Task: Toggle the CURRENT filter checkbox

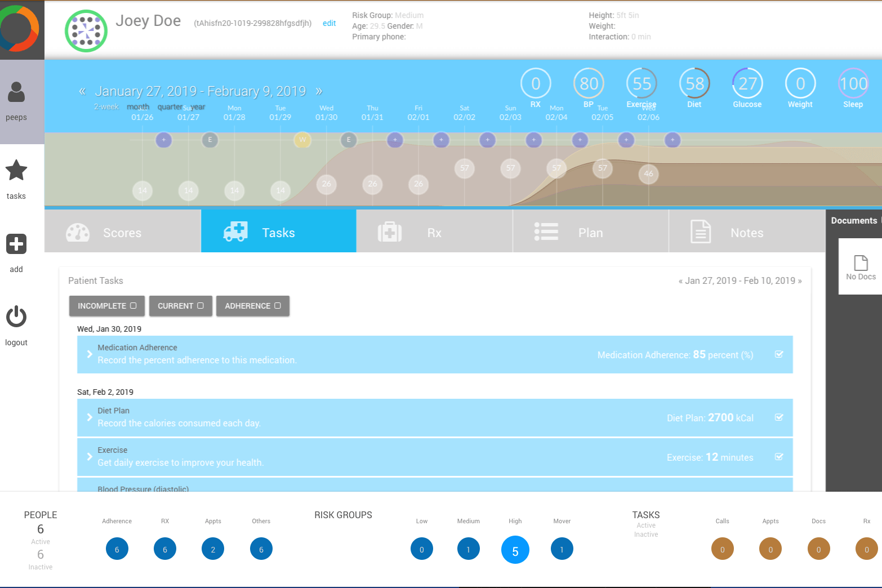Action: (201, 306)
